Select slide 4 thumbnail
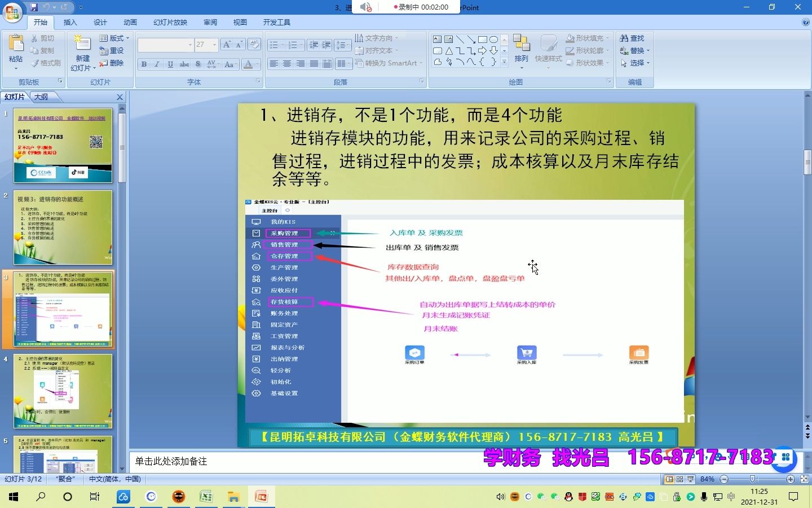 coord(63,391)
